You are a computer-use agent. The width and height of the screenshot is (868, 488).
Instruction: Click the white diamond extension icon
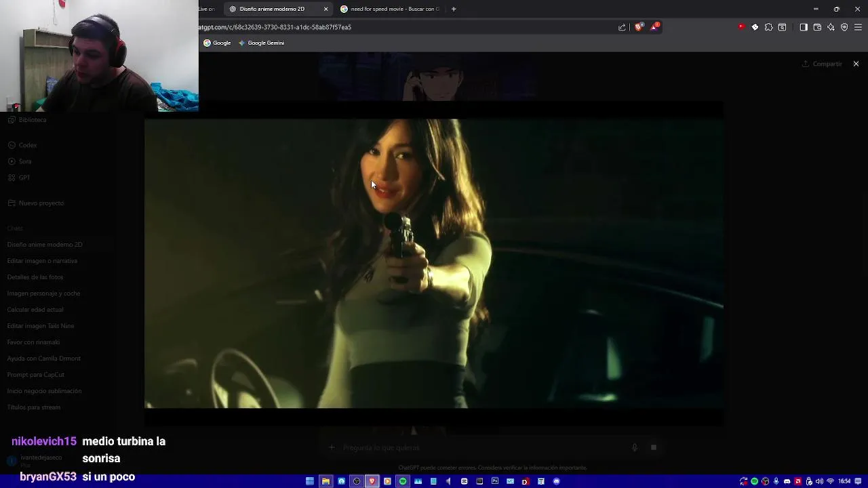click(755, 27)
